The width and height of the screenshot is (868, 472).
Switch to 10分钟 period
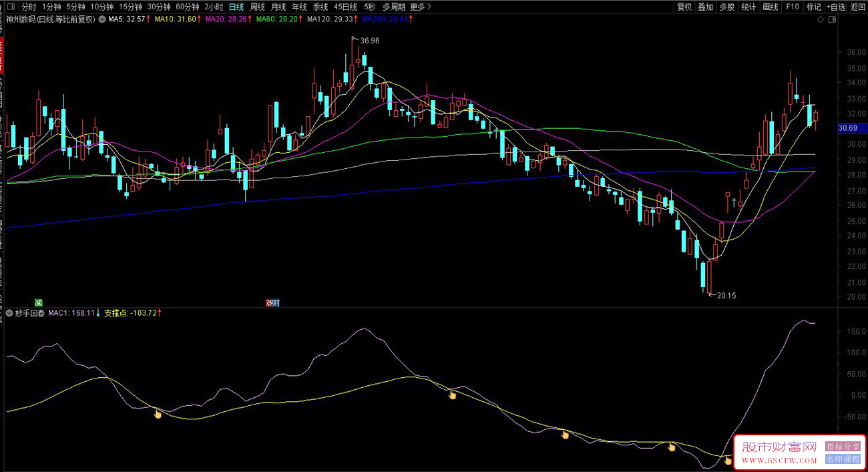[x=102, y=7]
